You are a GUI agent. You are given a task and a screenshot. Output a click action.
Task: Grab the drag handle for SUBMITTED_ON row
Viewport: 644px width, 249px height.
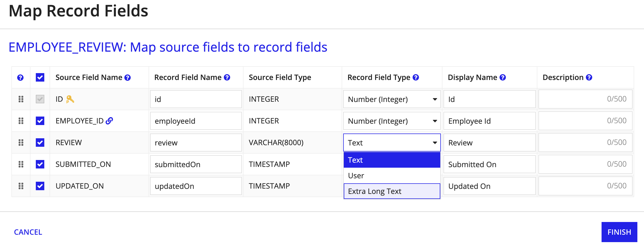[21, 164]
